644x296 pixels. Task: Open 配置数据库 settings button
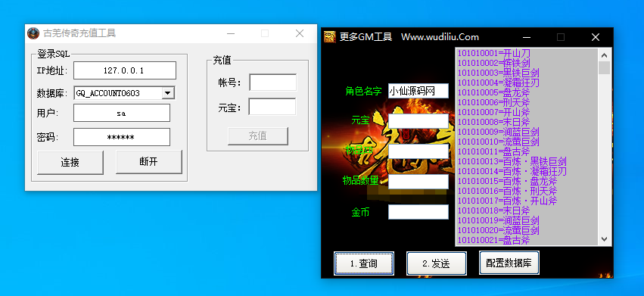[509, 263]
